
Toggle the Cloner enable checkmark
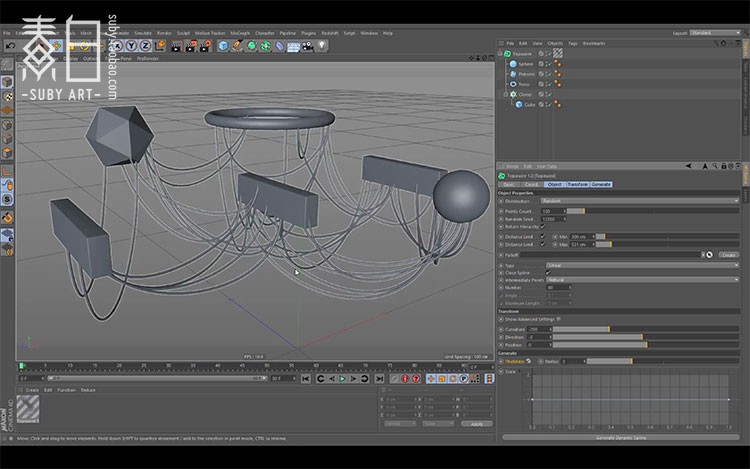(548, 94)
